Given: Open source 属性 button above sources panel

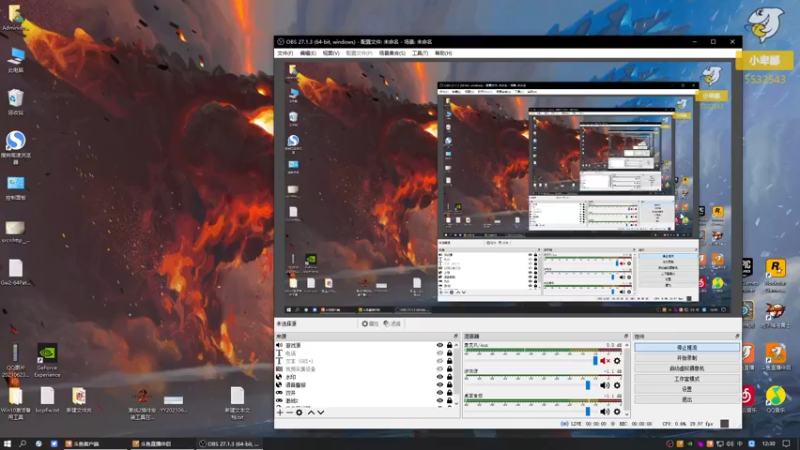Looking at the screenshot, I should coord(370,323).
